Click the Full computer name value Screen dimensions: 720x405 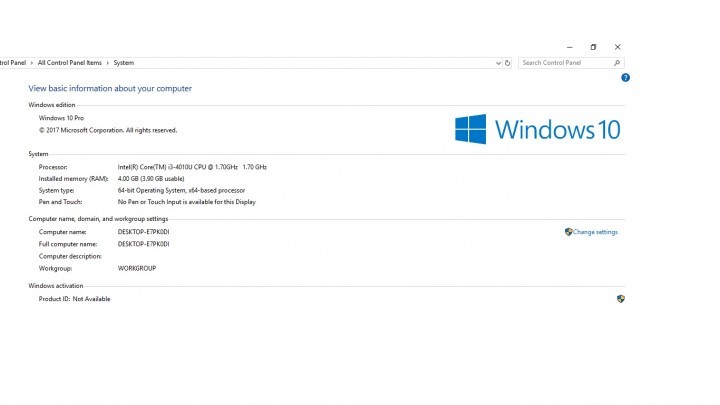[143, 244]
